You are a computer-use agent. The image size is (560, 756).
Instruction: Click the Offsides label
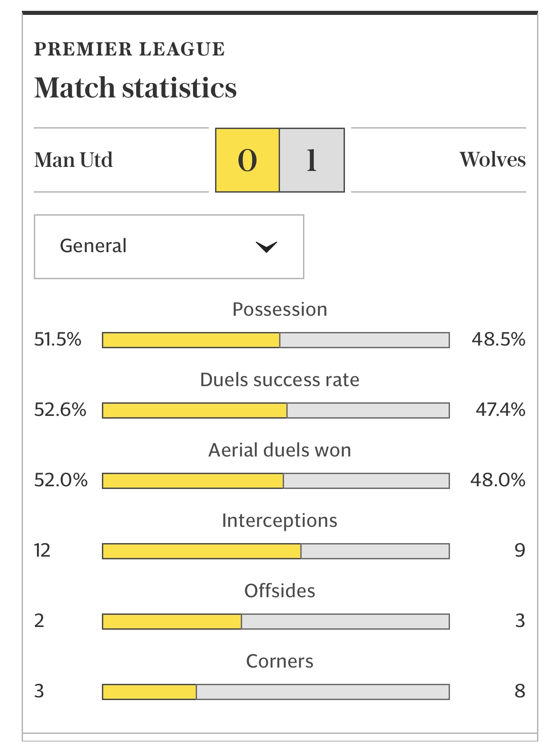(280, 591)
